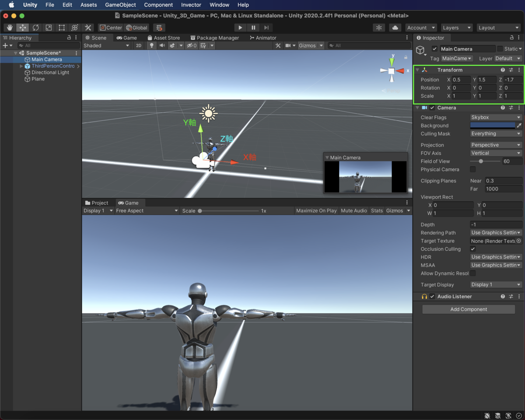Lock the Inspector panel
Image resolution: width=525 pixels, height=420 pixels.
[511, 38]
